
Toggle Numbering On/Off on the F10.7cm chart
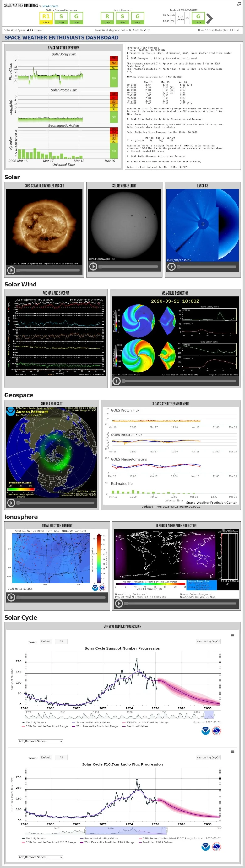pos(208,757)
